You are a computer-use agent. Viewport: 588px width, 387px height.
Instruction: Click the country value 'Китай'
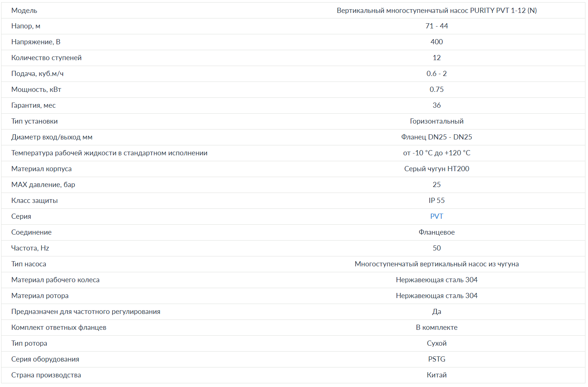point(436,375)
